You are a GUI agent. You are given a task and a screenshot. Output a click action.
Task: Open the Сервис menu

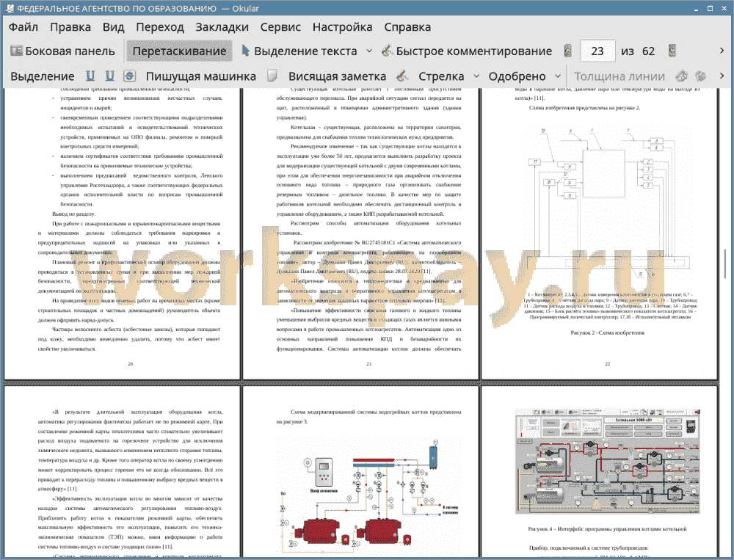pos(280,27)
